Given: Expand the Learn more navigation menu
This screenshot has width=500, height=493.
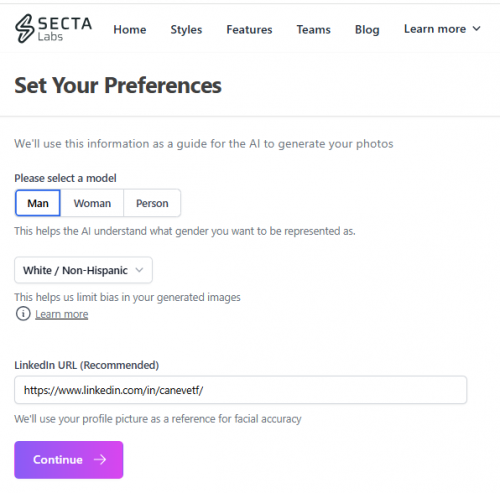Looking at the screenshot, I should pos(442,29).
